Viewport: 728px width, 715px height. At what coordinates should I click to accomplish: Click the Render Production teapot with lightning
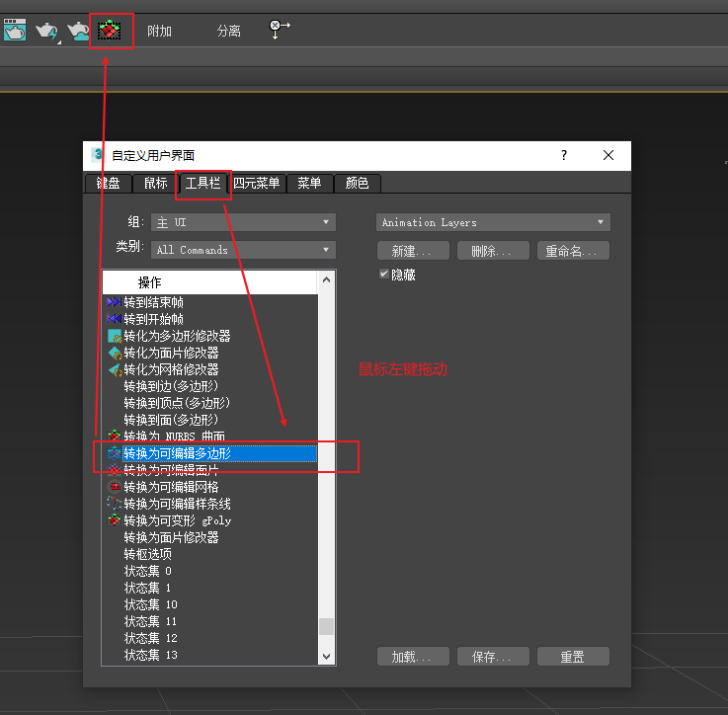pos(46,31)
